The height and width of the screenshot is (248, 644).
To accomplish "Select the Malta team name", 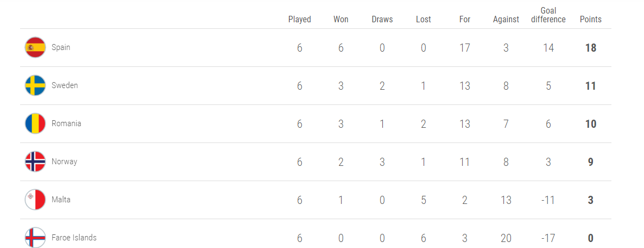I will tap(61, 200).
